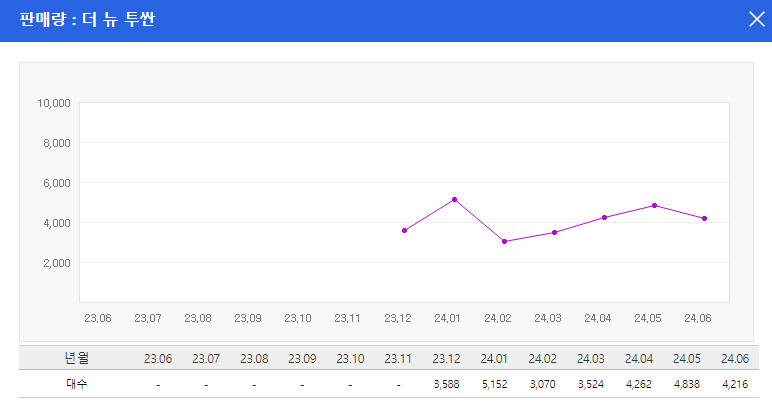Click table header 23.06

coord(158,359)
